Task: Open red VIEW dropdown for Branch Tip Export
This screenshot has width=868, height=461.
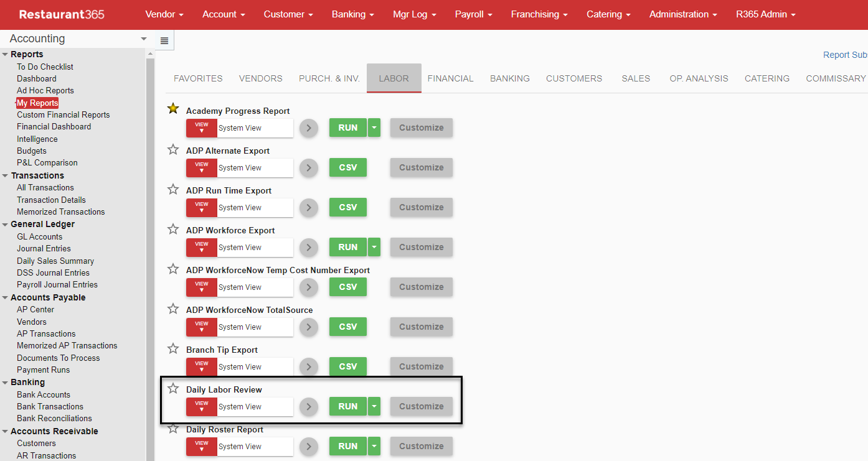Action: tap(202, 367)
